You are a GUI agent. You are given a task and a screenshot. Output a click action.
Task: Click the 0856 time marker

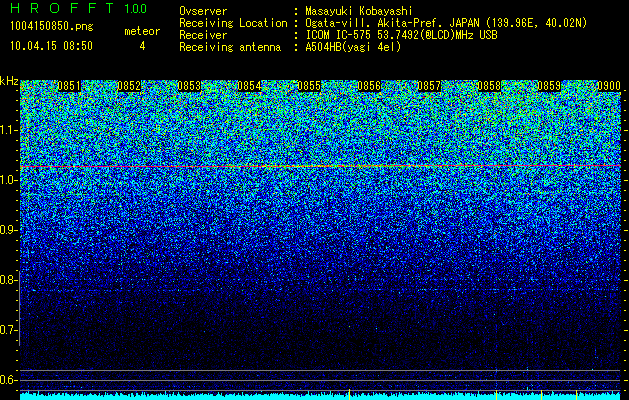[x=369, y=86]
